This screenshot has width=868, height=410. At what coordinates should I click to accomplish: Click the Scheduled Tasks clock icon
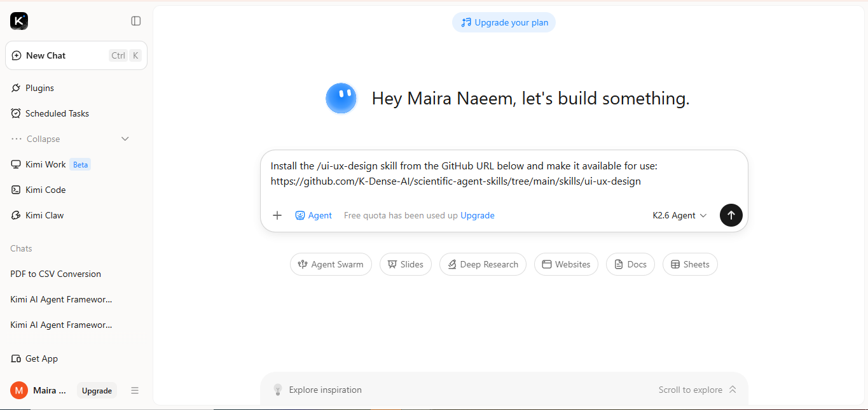point(16,113)
